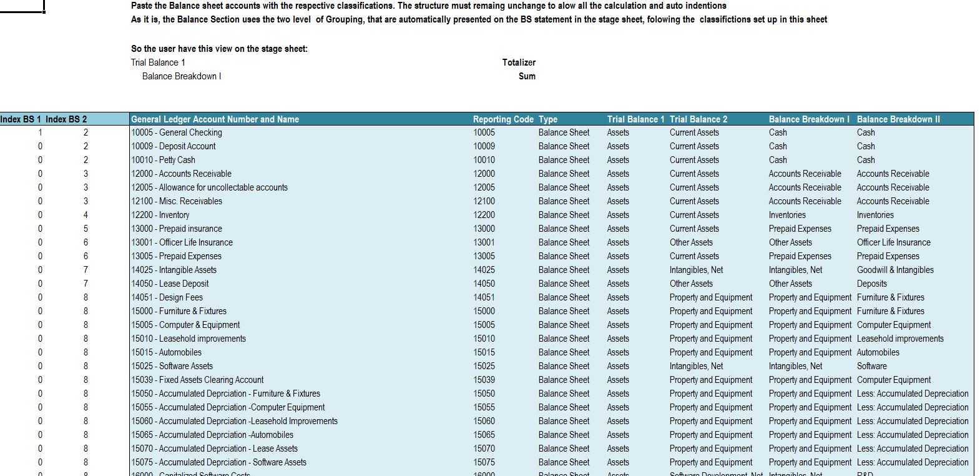This screenshot has width=980, height=476.
Task: Select the 'Trial Balance 1' example label above table
Action: [x=158, y=62]
